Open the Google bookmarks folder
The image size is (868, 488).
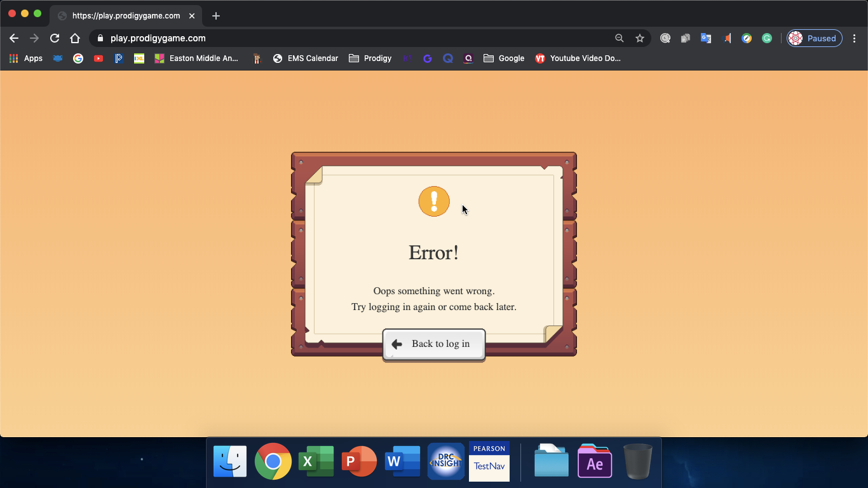(x=504, y=58)
